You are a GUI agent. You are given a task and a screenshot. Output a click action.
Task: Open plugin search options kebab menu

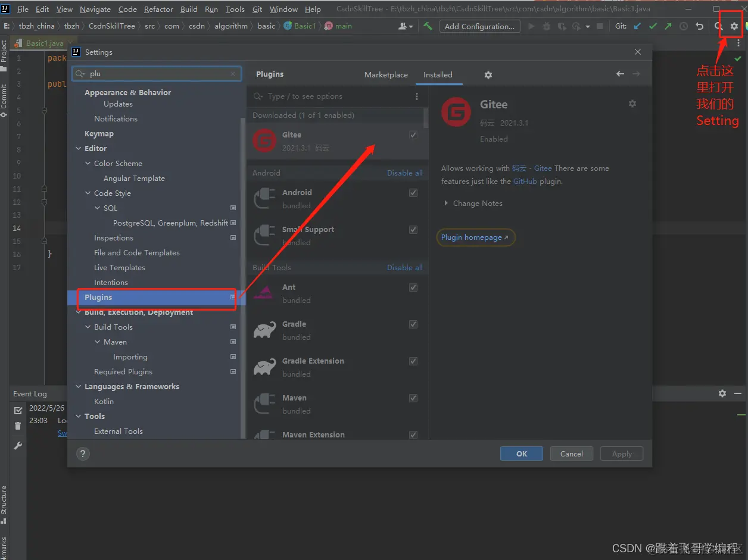[x=417, y=96]
